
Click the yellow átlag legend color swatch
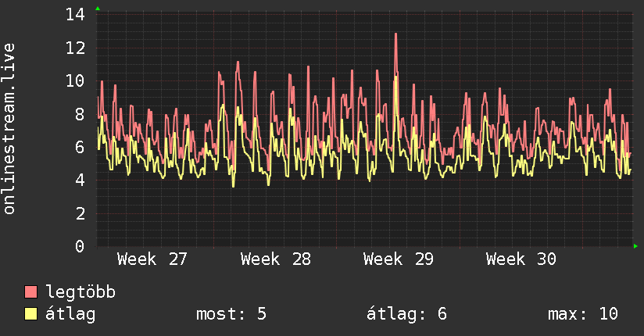30,314
